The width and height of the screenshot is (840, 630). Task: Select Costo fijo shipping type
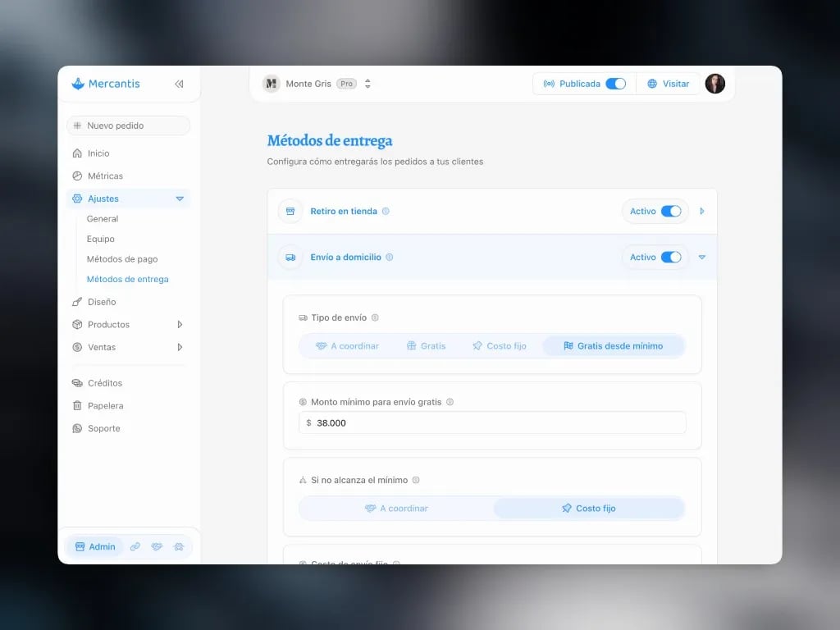point(500,346)
